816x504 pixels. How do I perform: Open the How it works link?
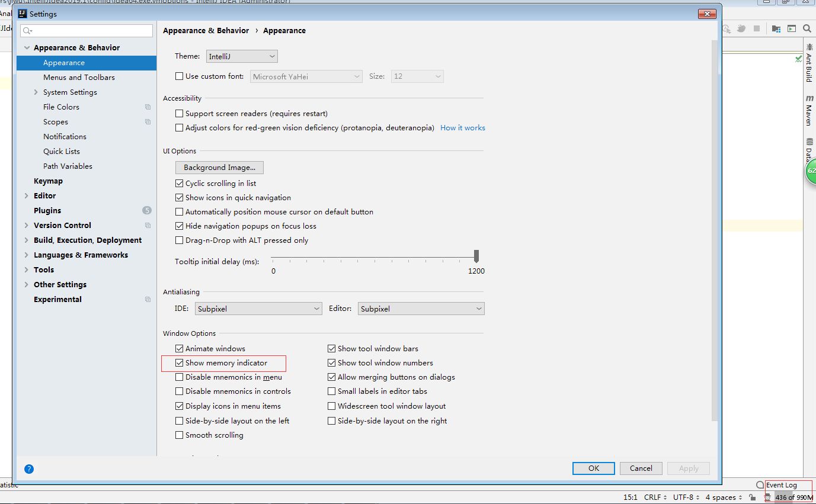click(x=462, y=128)
